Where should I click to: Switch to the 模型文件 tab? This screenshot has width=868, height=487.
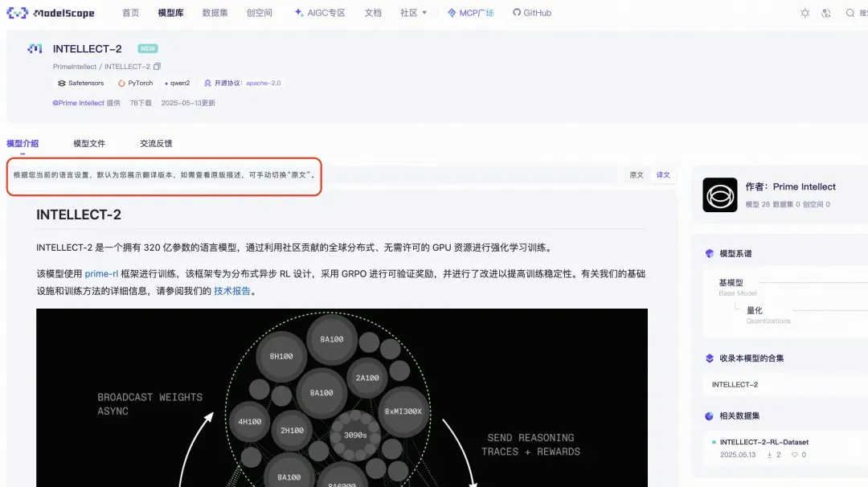pyautogui.click(x=89, y=143)
